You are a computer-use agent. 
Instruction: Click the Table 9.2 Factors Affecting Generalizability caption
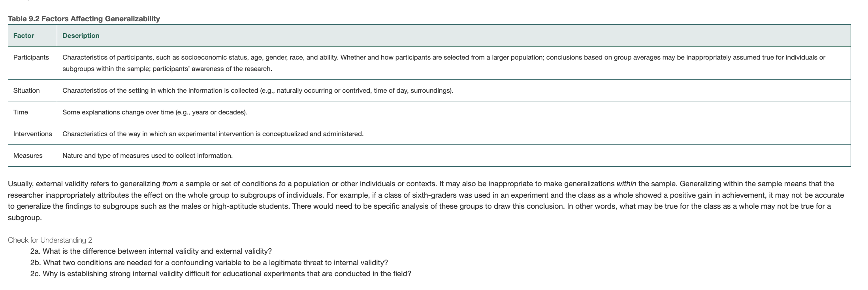pyautogui.click(x=84, y=19)
